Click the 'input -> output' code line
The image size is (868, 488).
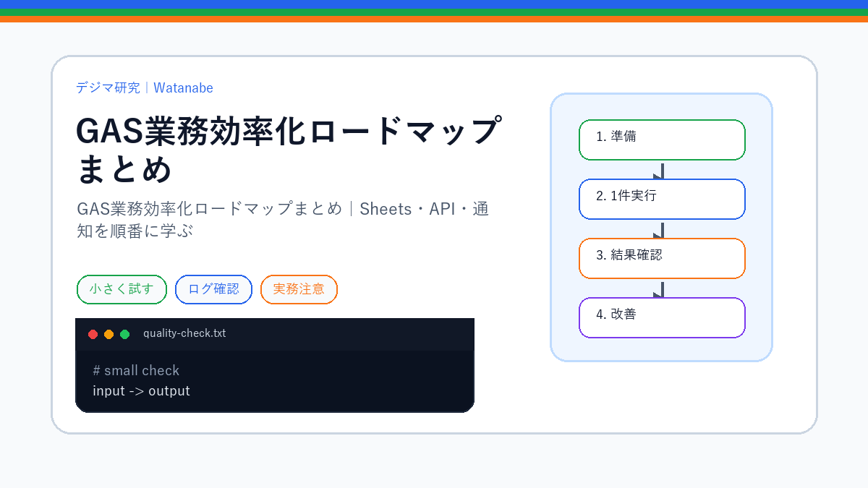(x=141, y=391)
